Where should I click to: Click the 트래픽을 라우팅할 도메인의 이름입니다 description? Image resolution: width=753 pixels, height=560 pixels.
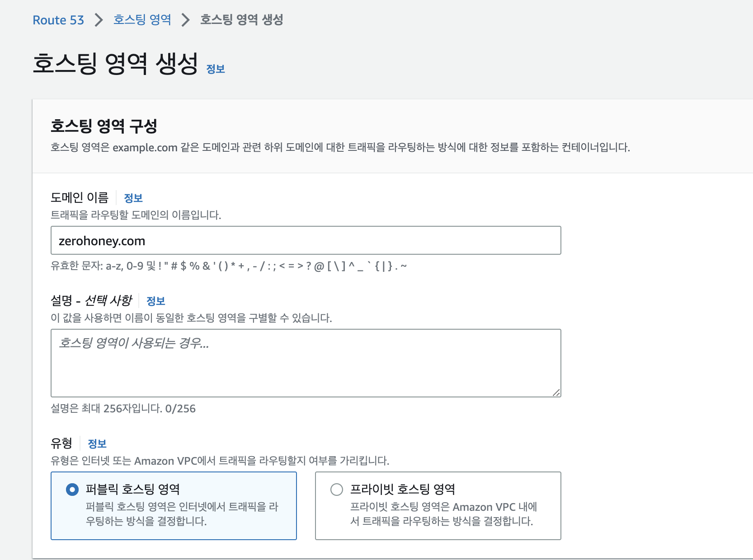(x=136, y=215)
